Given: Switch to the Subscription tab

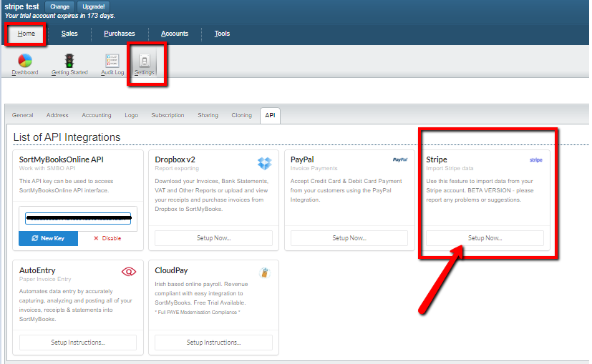Looking at the screenshot, I should pyautogui.click(x=168, y=115).
